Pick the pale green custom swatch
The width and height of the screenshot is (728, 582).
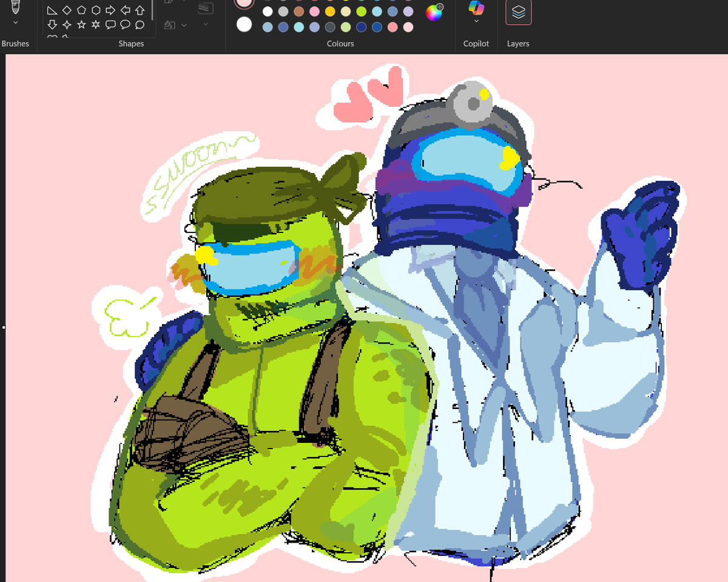[x=346, y=27]
